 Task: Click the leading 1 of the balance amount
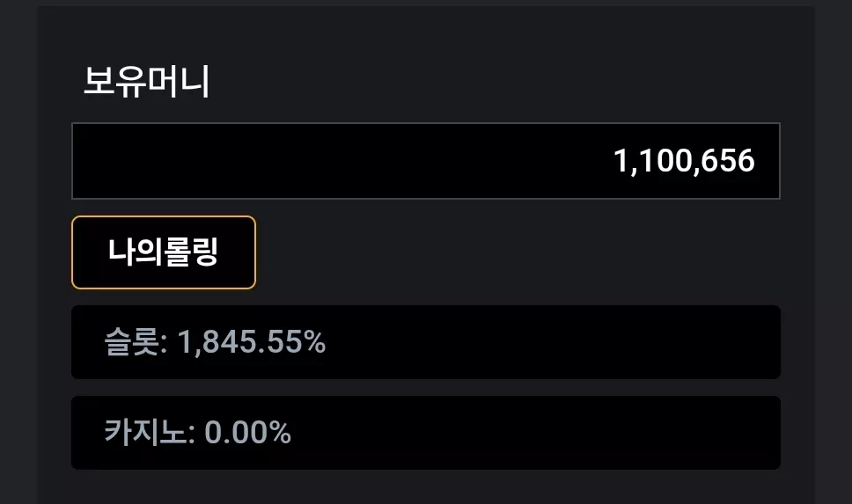[x=620, y=161]
